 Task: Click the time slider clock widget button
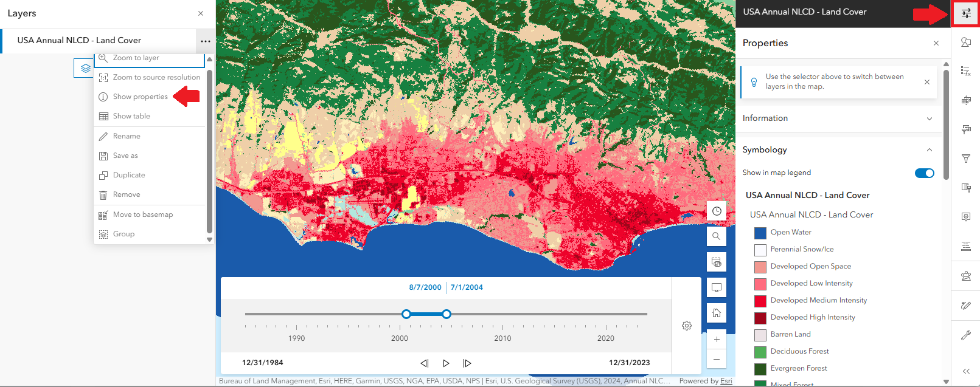click(x=717, y=211)
